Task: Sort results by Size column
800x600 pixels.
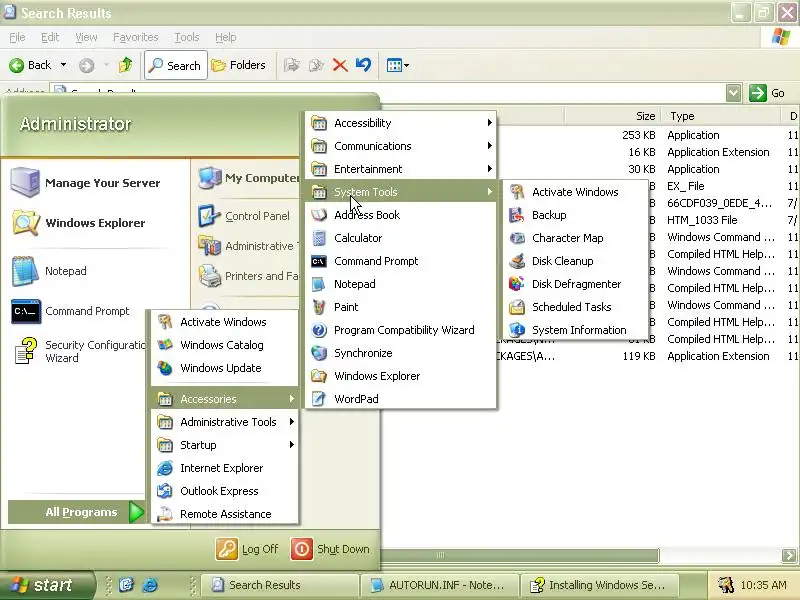Action: tap(612, 116)
